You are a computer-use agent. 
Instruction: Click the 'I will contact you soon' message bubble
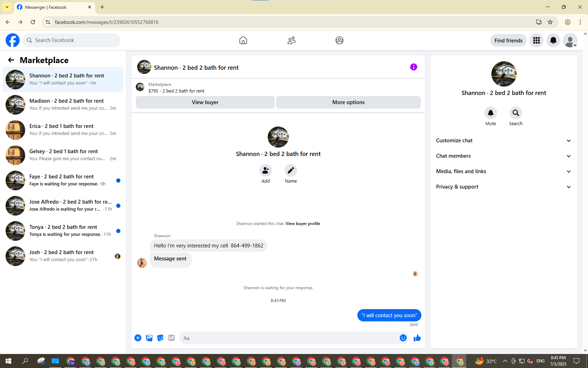389,315
